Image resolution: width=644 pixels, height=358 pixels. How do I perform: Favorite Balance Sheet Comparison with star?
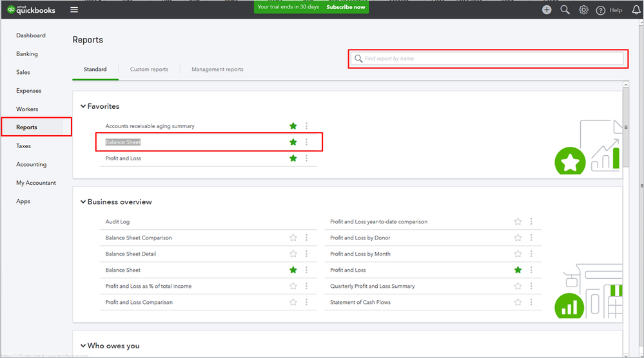293,238
